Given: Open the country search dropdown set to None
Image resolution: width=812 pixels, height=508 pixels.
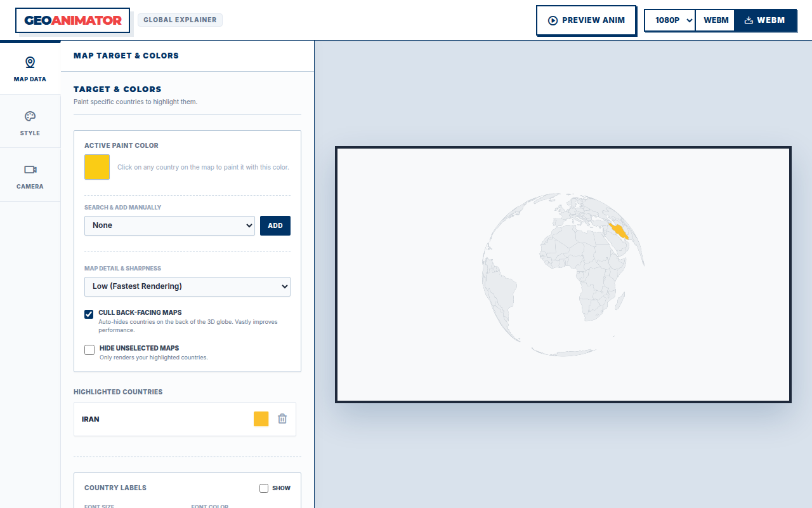Looking at the screenshot, I should pyautogui.click(x=169, y=225).
